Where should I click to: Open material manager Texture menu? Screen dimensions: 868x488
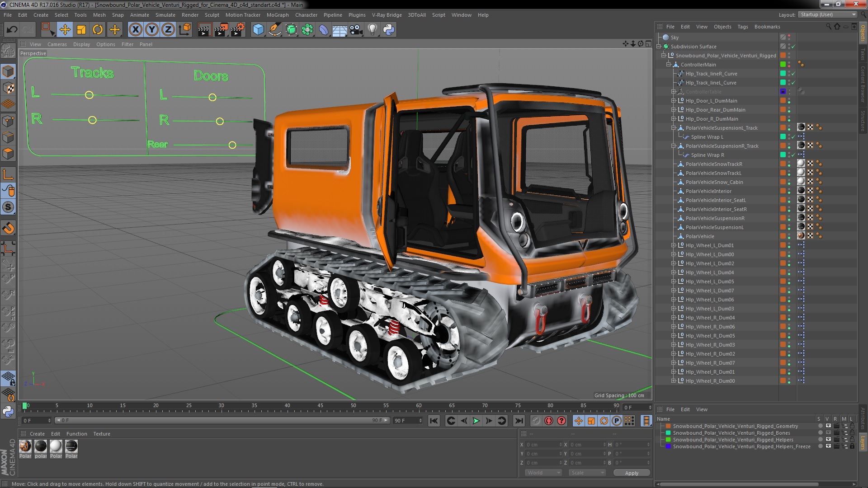pos(102,434)
